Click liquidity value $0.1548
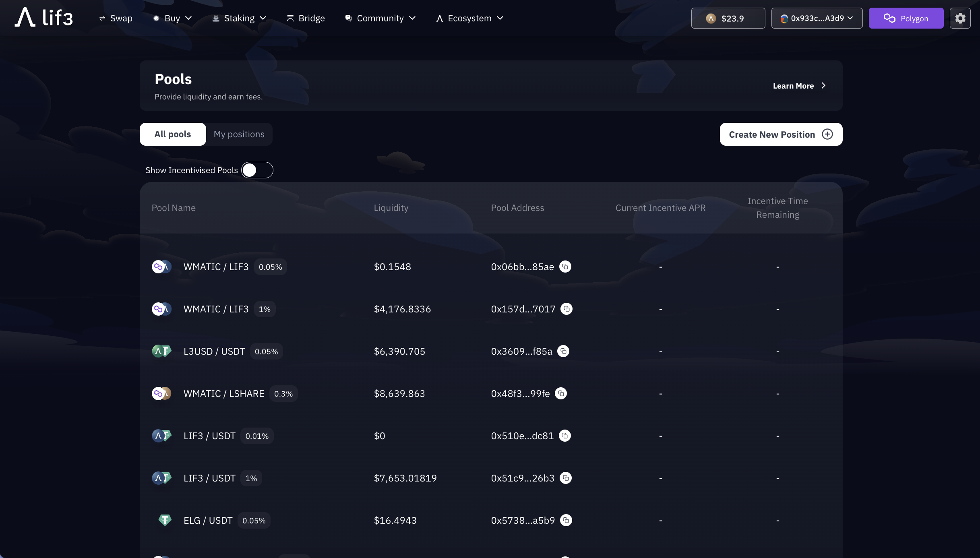980x558 pixels. tap(392, 267)
